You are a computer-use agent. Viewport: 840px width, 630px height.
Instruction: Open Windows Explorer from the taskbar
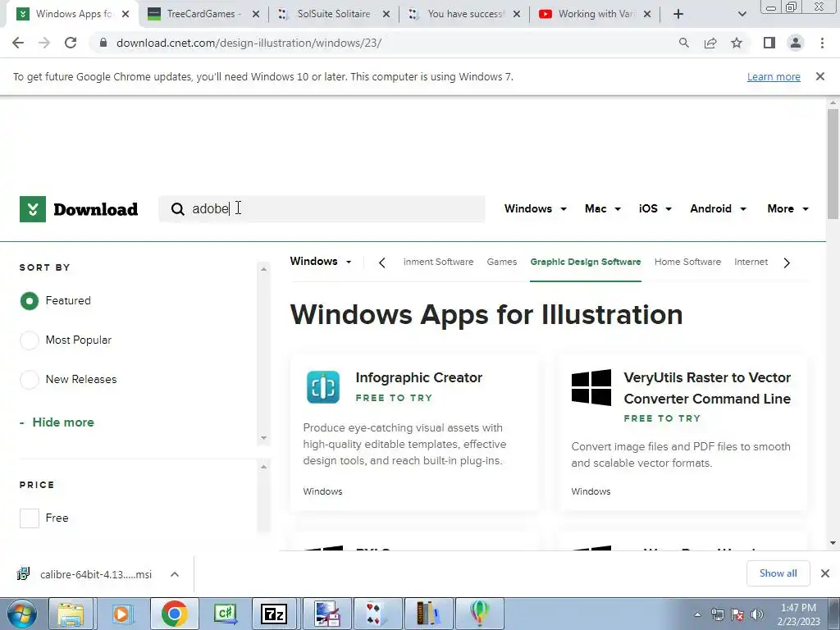71,614
